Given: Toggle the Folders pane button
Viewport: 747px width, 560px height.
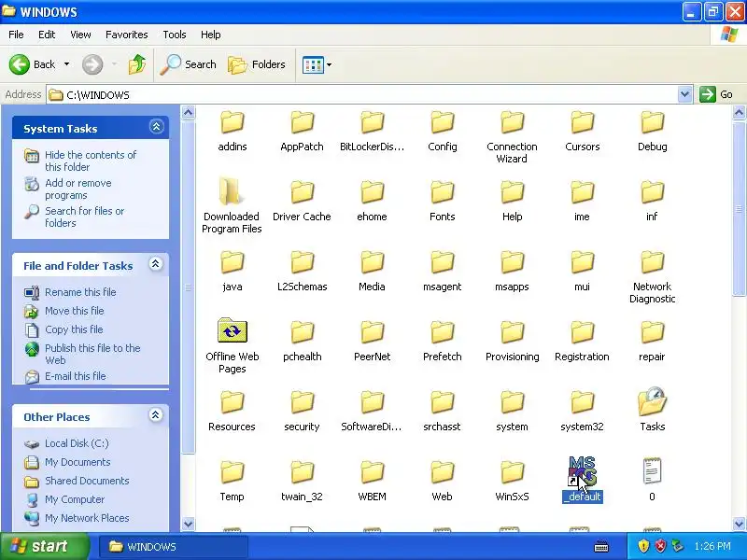Looking at the screenshot, I should [257, 64].
